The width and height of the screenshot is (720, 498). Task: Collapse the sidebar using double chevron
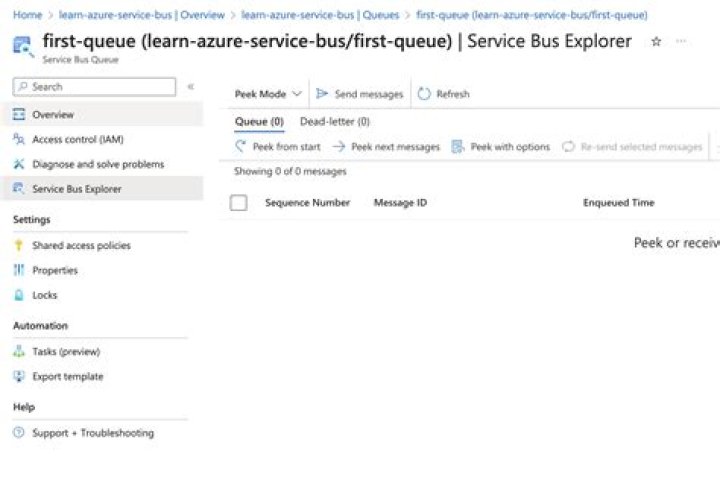pos(191,86)
